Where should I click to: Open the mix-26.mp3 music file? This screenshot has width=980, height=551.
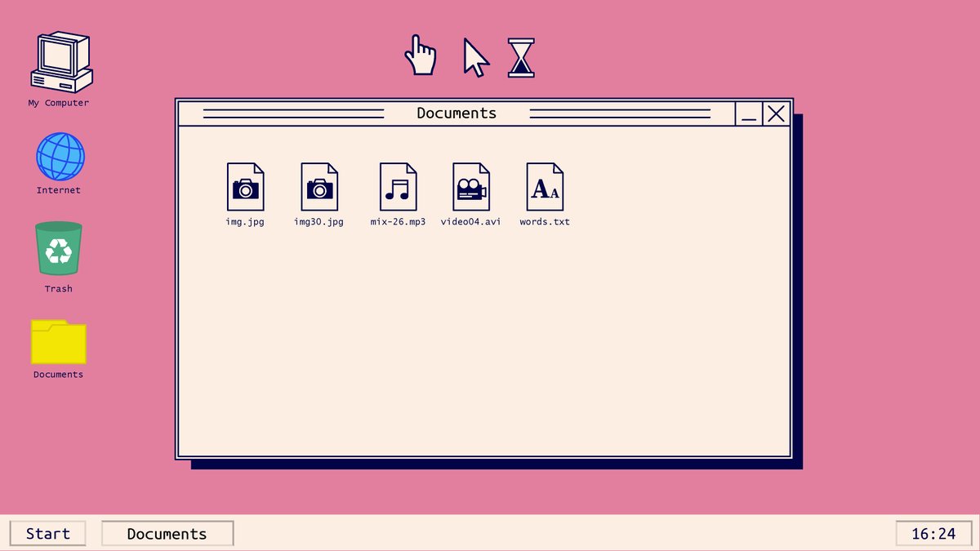(x=398, y=185)
